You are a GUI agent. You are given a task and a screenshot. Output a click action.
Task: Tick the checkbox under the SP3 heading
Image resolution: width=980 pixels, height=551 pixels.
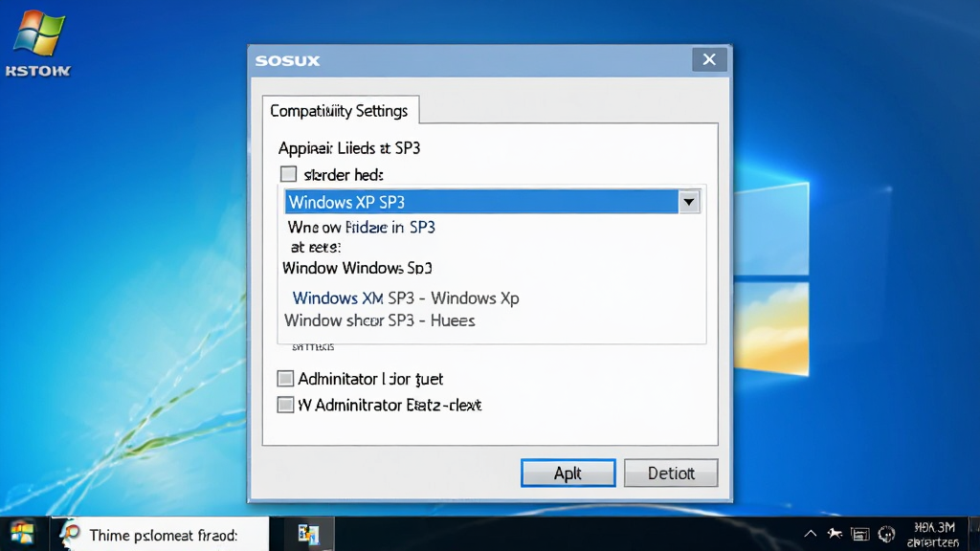[288, 174]
